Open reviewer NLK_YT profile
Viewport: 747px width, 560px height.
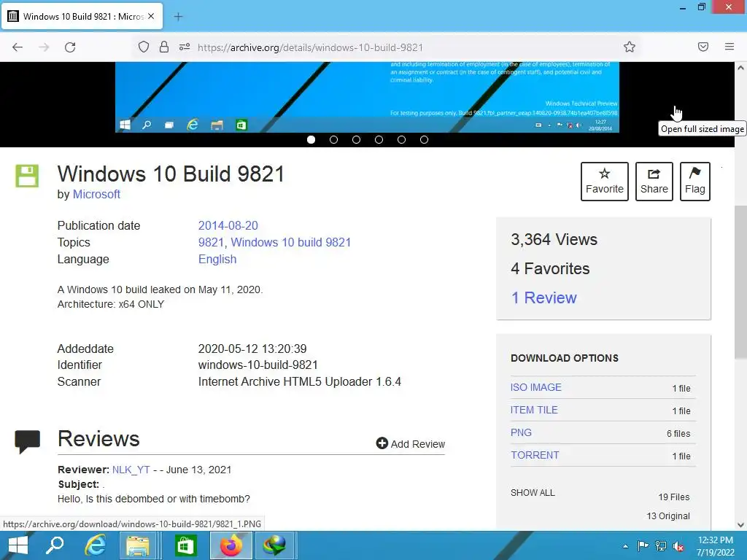pos(131,470)
